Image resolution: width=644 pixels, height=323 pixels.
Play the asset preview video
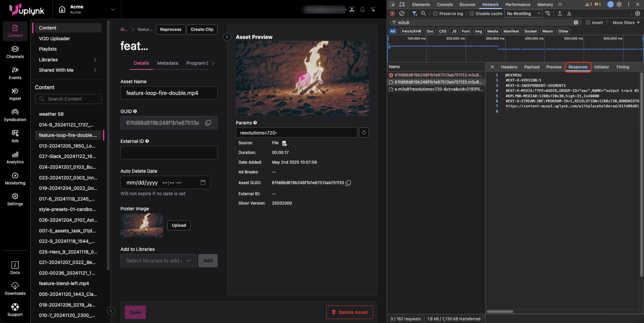click(302, 78)
